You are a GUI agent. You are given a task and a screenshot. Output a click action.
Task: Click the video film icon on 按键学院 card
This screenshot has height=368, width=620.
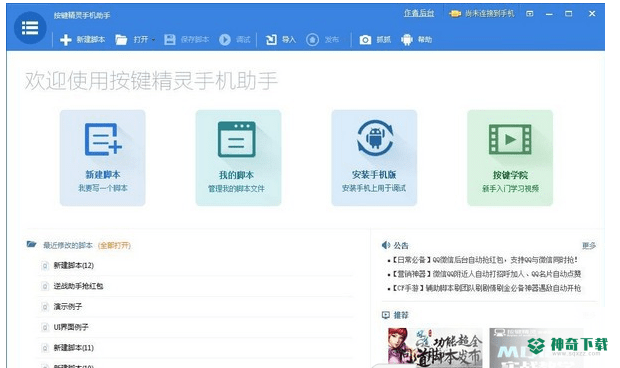(x=510, y=139)
